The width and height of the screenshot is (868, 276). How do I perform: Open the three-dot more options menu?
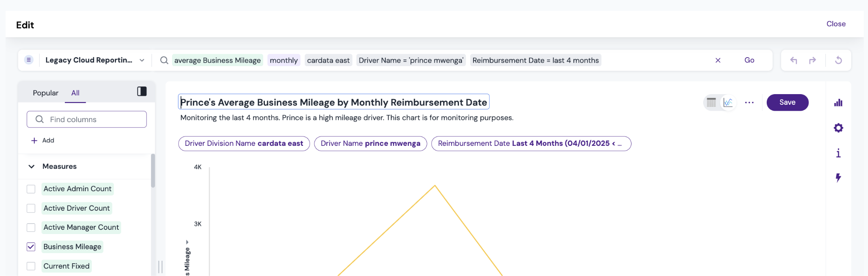pyautogui.click(x=749, y=103)
